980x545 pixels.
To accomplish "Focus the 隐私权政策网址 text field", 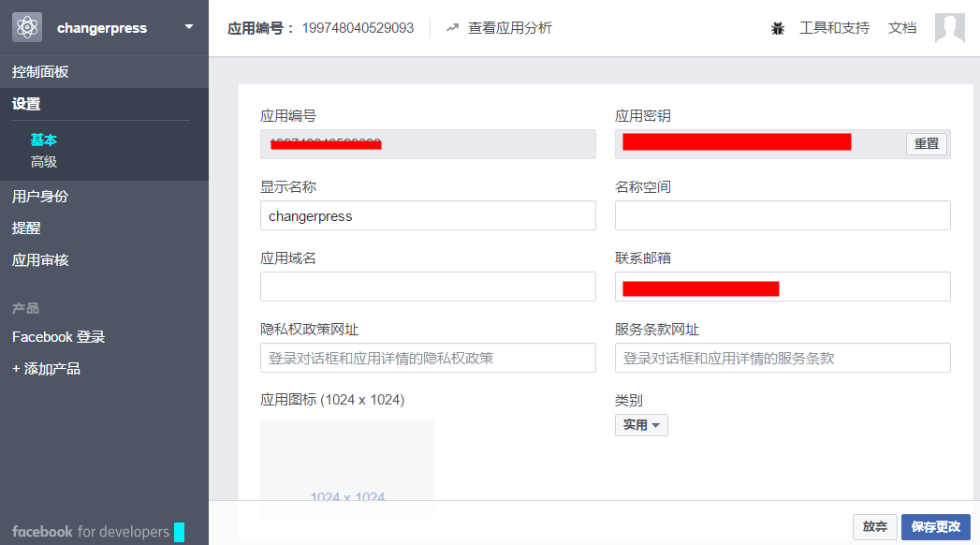I will (428, 358).
